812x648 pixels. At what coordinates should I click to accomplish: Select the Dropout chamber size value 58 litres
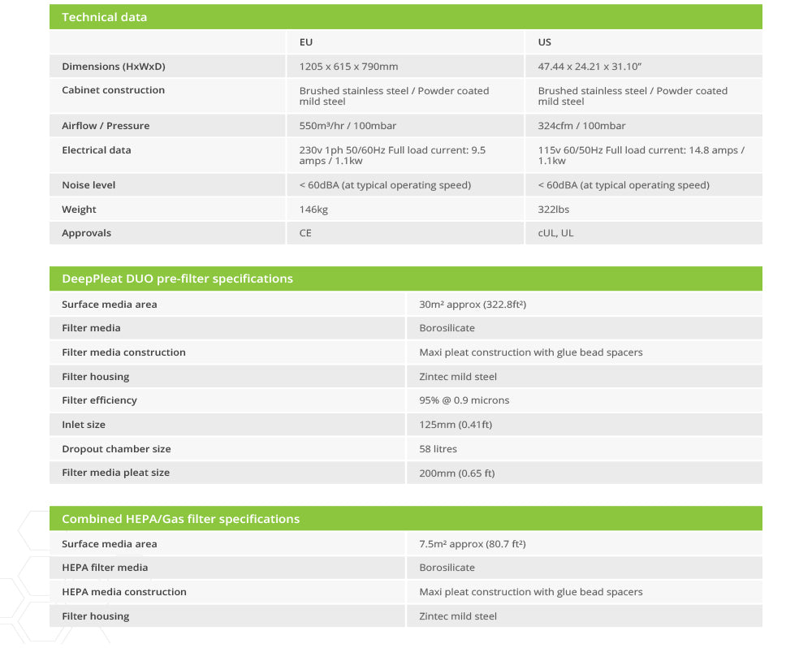[438, 449]
